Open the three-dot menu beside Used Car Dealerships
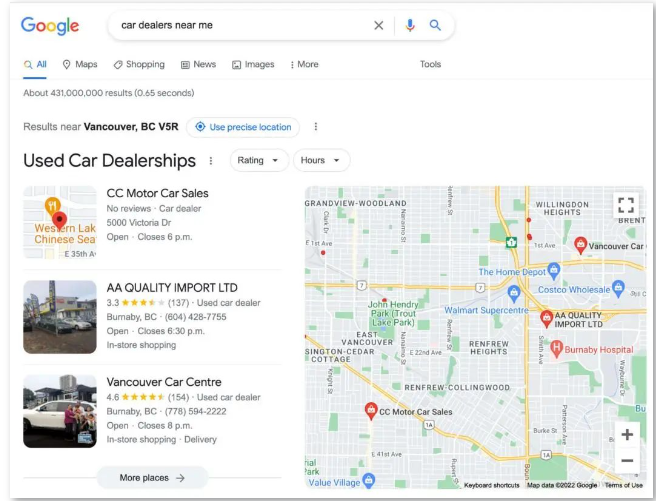656x501 pixels. coord(211,161)
